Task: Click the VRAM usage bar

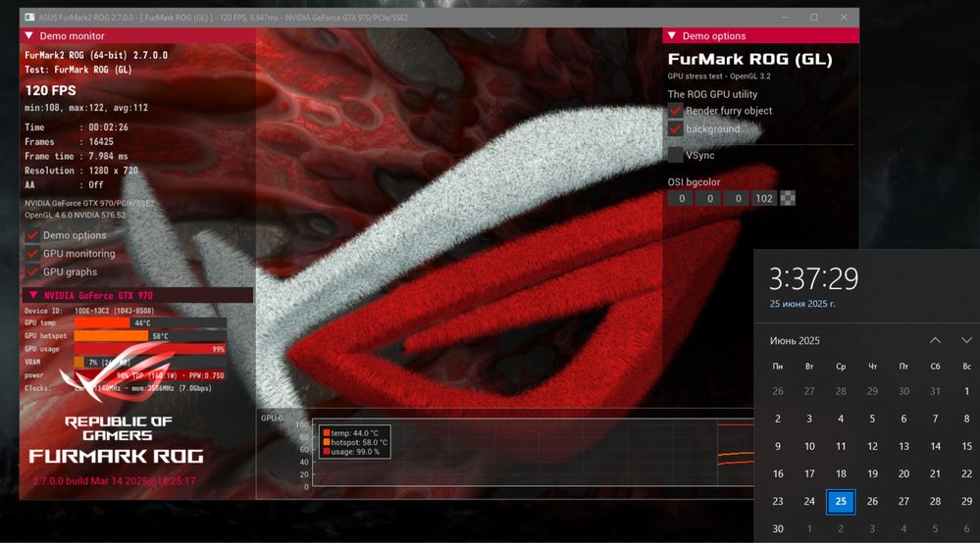Action: [x=150, y=362]
